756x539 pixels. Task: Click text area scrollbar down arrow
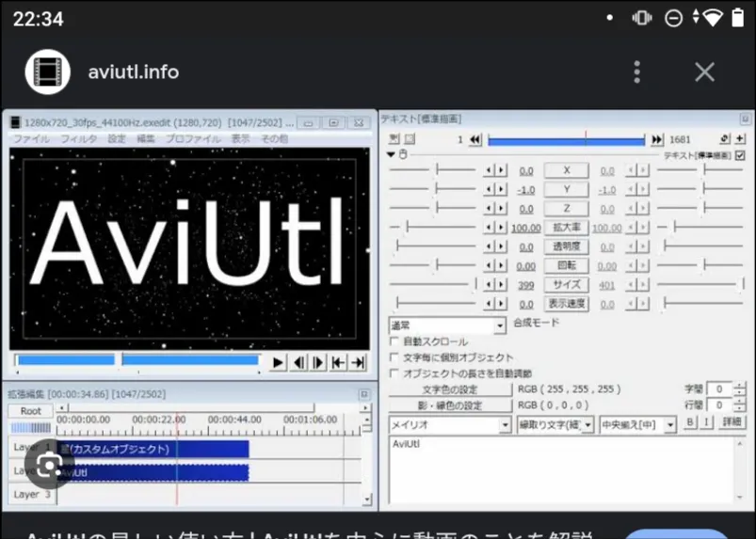pos(740,497)
